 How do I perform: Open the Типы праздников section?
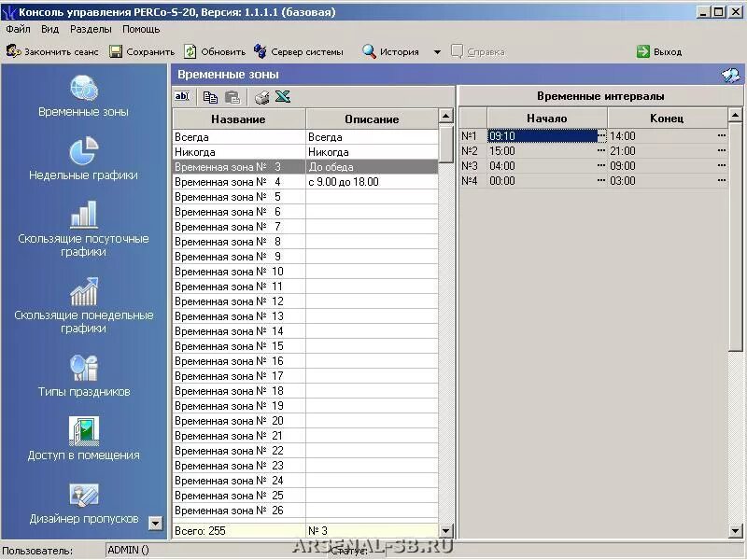(83, 375)
